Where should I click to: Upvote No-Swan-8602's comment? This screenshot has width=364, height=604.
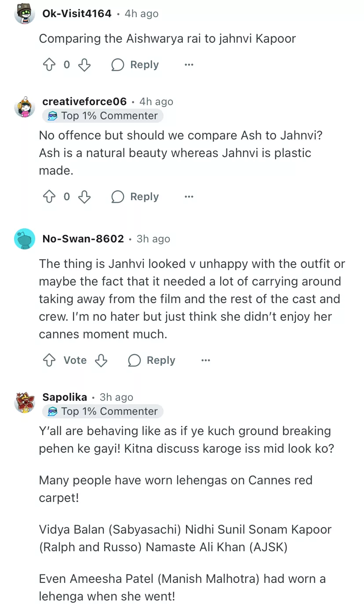49,361
